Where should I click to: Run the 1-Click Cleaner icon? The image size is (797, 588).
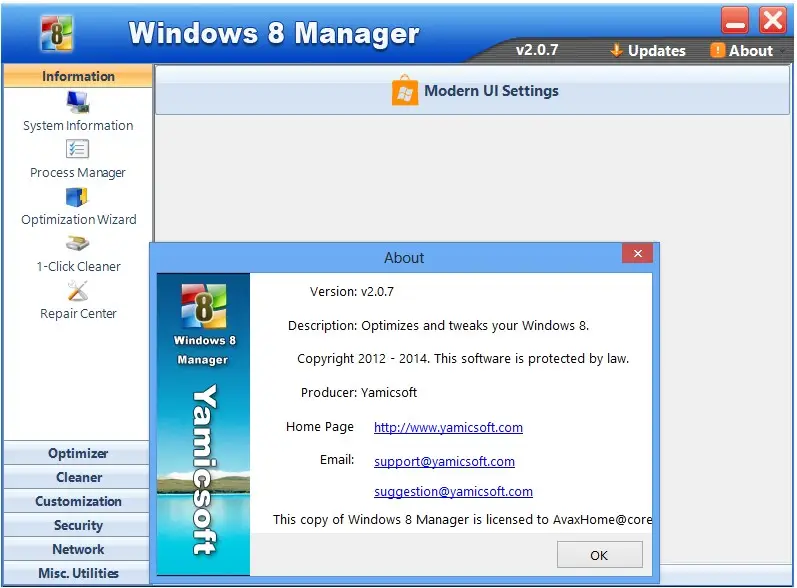tap(77, 243)
